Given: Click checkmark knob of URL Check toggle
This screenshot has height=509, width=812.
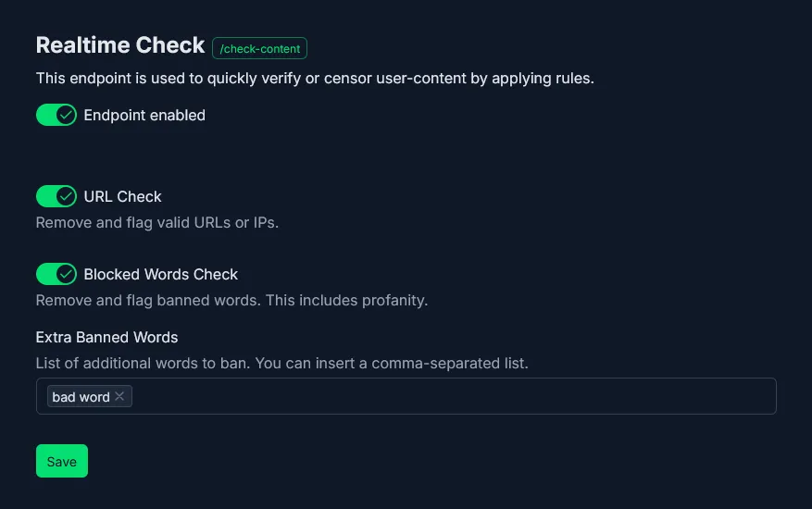Looking at the screenshot, I should (66, 196).
